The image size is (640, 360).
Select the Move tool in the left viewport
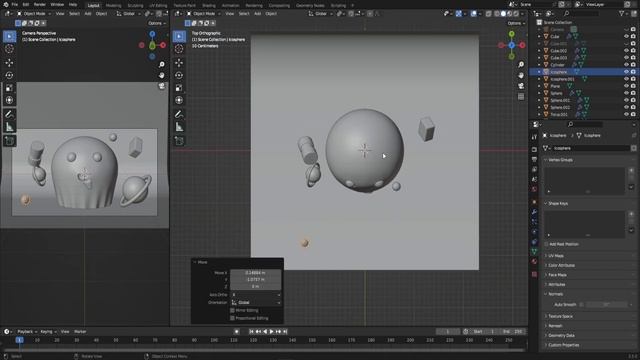(9, 62)
